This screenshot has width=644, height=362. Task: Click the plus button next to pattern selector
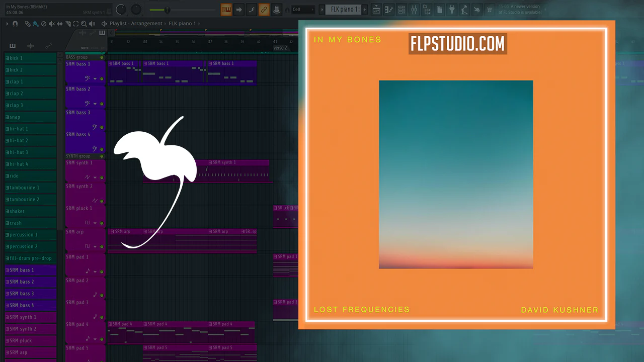point(365,10)
